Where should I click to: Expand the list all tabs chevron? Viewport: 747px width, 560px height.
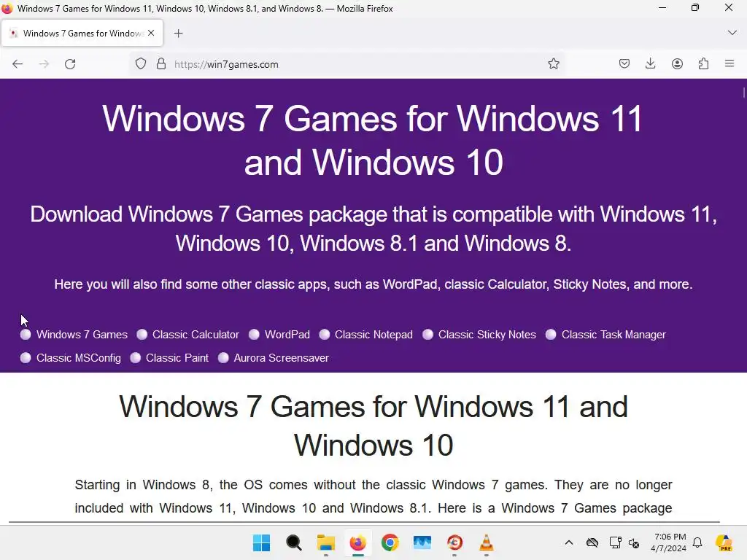coord(732,33)
